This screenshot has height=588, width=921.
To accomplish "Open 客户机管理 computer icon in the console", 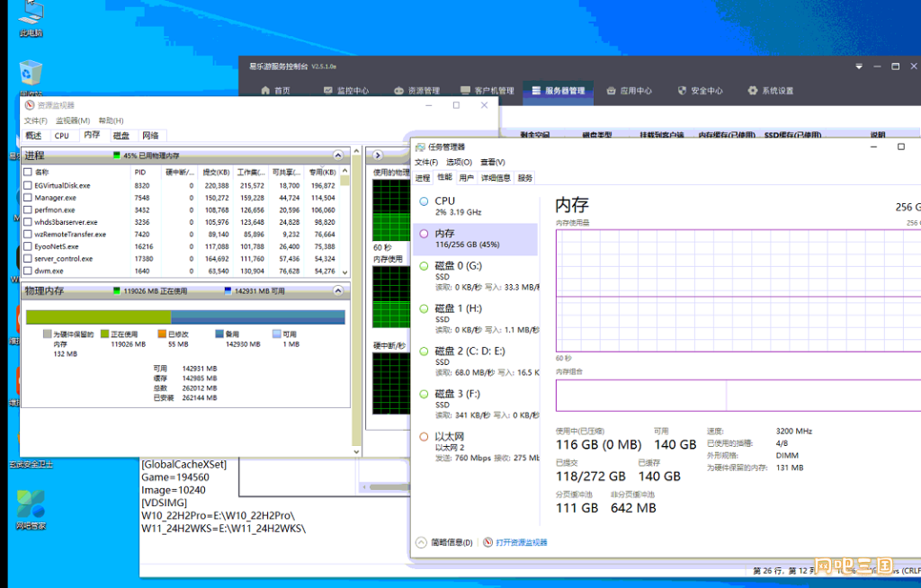I will coord(465,91).
